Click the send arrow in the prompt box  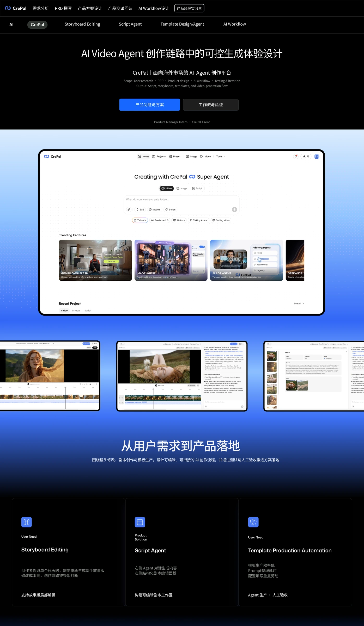pos(234,209)
